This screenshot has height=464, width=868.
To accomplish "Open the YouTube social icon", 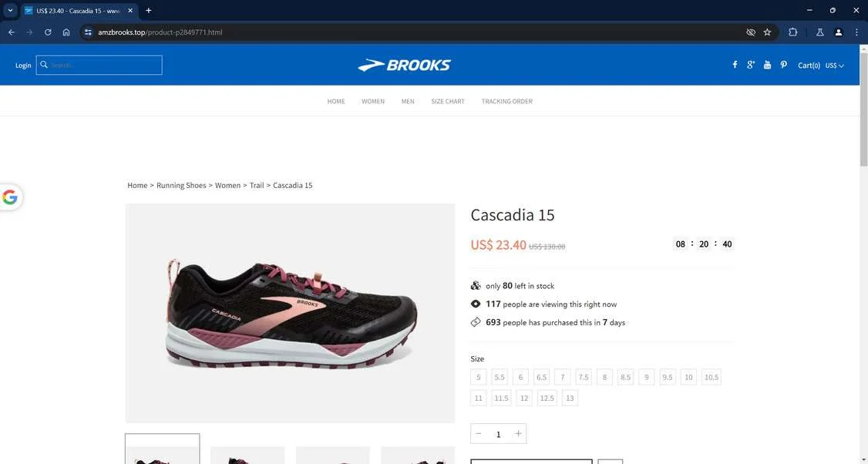I will tap(767, 65).
